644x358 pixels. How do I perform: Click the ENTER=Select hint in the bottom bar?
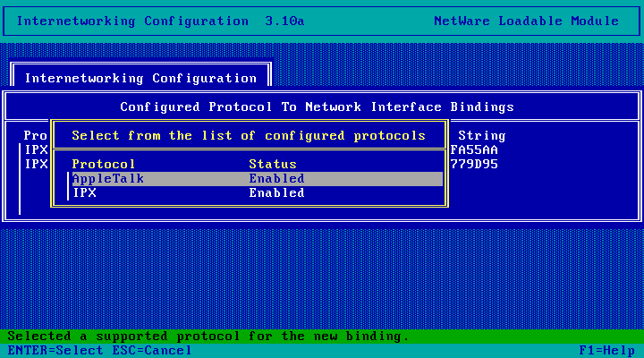(x=55, y=351)
